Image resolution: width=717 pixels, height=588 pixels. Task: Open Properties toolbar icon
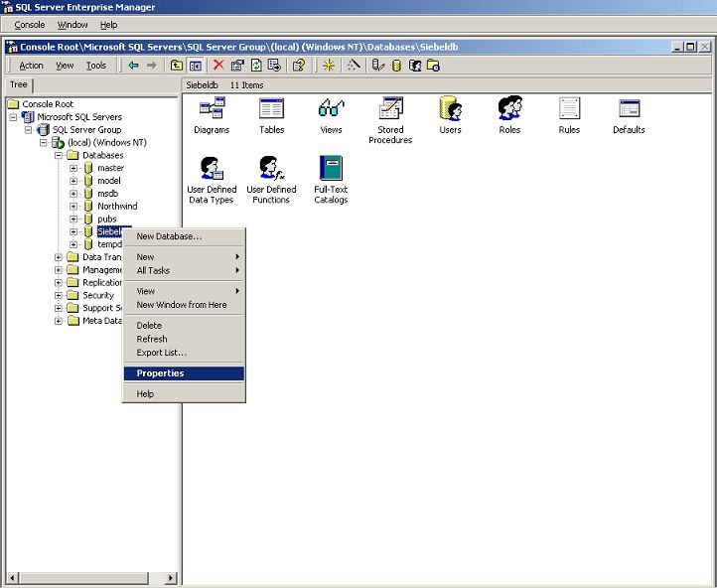pos(237,66)
